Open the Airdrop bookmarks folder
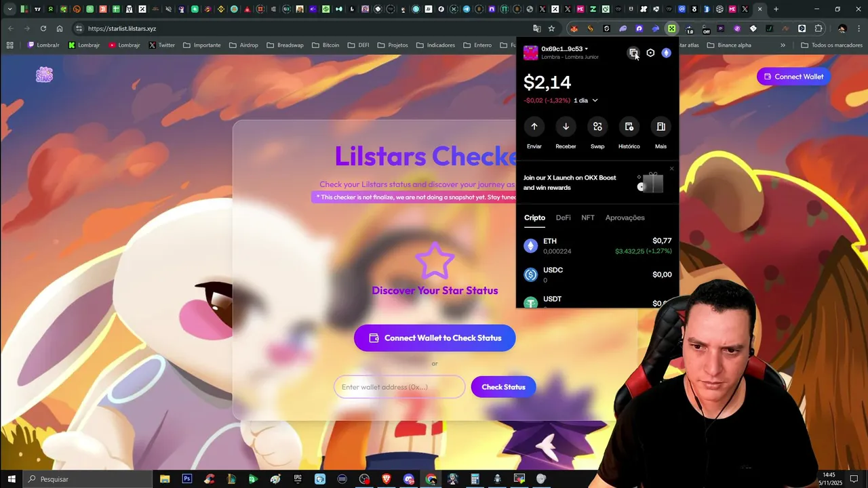 pos(243,45)
